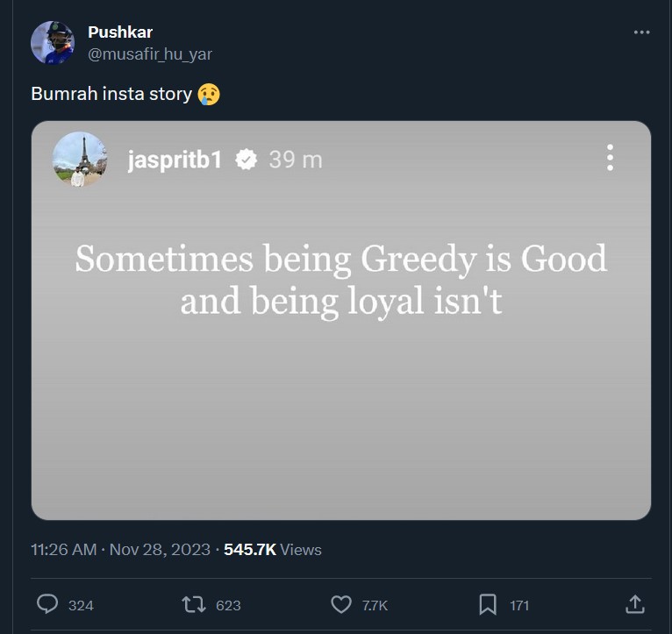Open tweet more options ellipsis
Image resolution: width=672 pixels, height=634 pixels.
[x=641, y=32]
